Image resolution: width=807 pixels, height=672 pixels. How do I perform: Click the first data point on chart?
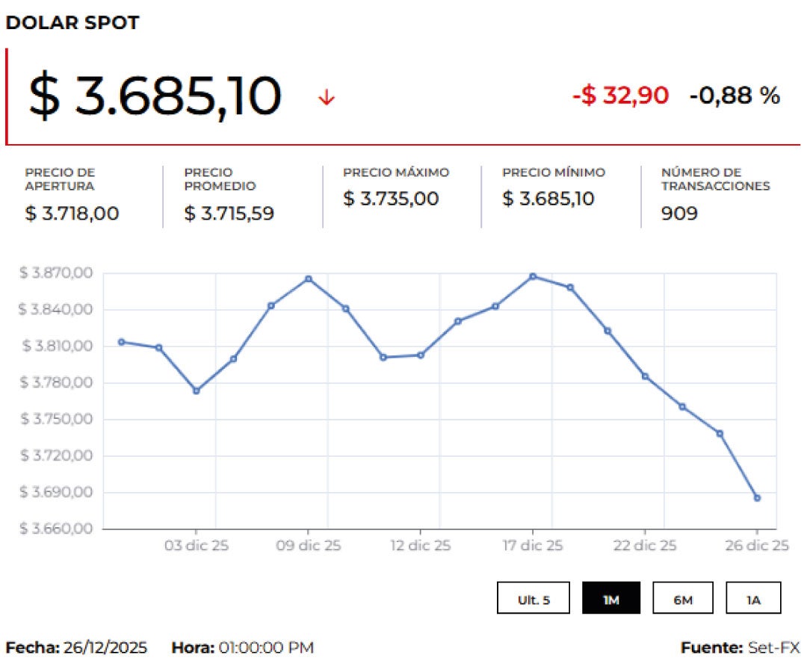tap(122, 342)
